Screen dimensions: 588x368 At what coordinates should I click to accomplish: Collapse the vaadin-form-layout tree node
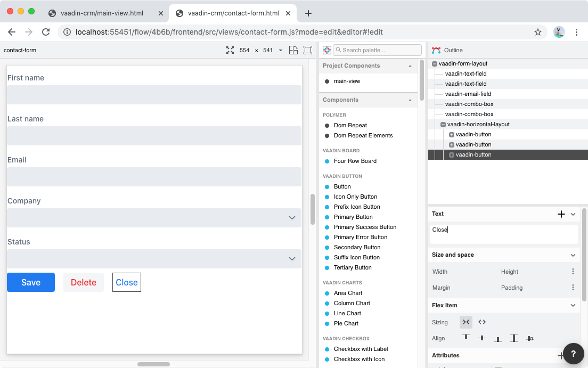point(435,64)
